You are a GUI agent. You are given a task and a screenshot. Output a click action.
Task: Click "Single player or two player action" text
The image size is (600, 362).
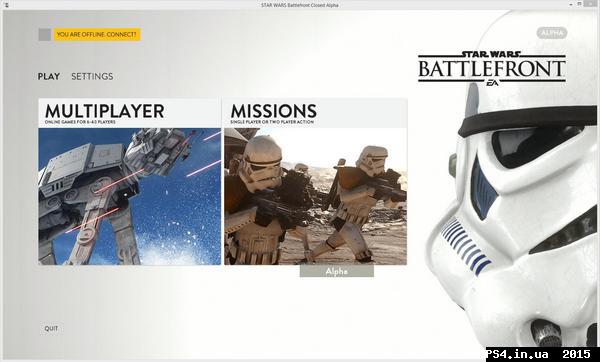tap(272, 122)
